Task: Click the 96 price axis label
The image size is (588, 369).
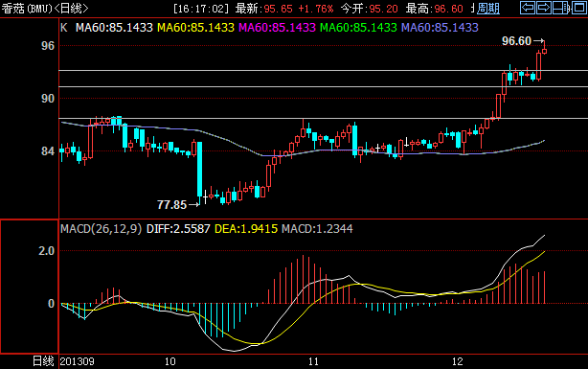Action: [48, 46]
